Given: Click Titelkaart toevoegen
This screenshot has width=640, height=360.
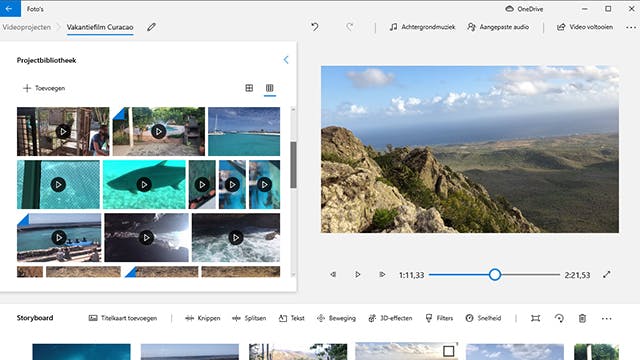Looking at the screenshot, I should [x=123, y=318].
